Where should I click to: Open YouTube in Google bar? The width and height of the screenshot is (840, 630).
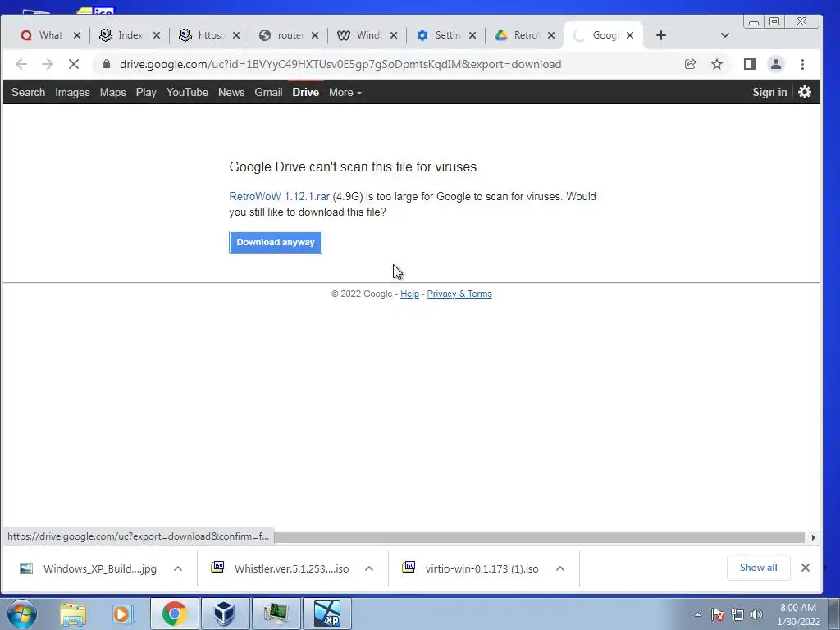point(187,92)
